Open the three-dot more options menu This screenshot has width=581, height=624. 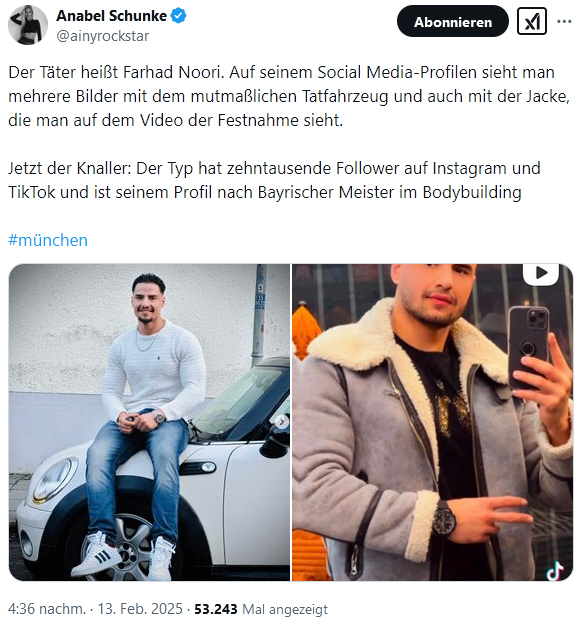(564, 21)
